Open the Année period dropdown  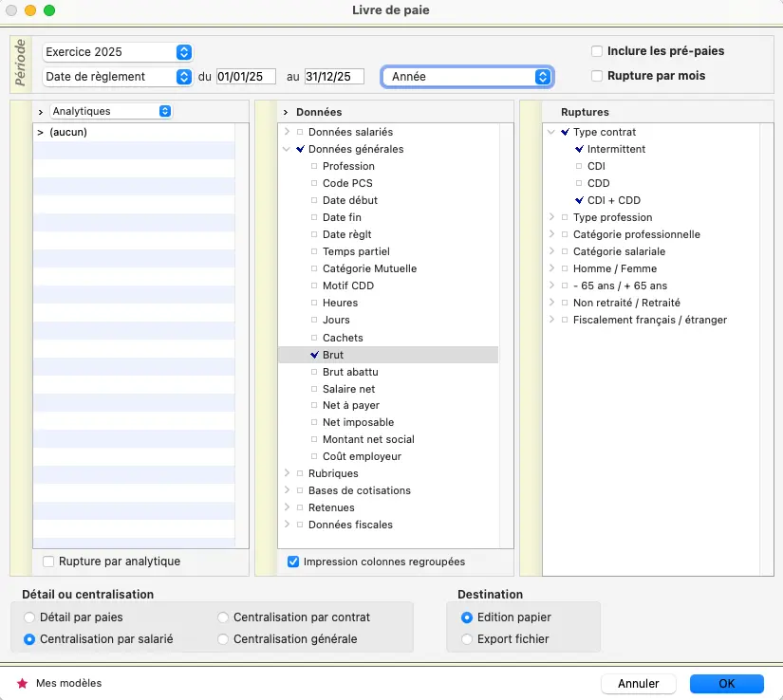[467, 77]
